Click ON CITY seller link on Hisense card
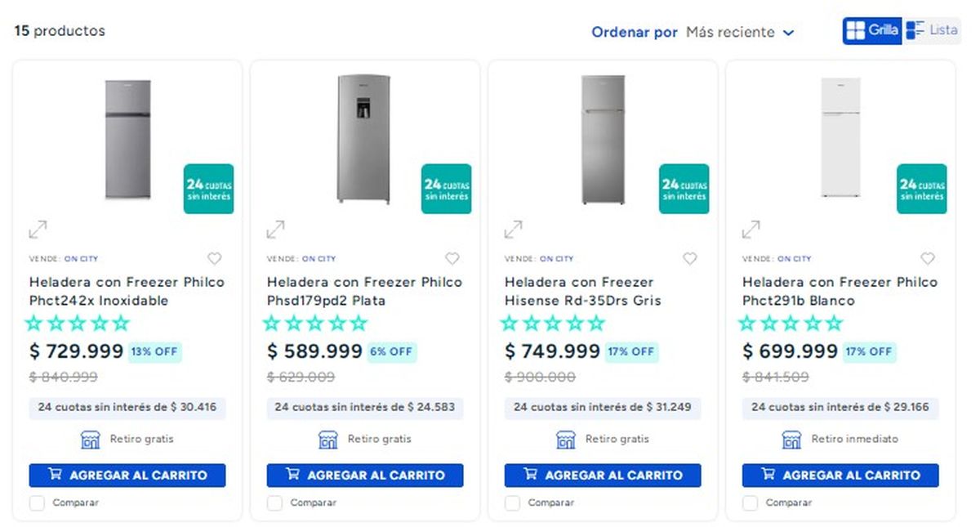The width and height of the screenshot is (980, 527). tap(556, 259)
